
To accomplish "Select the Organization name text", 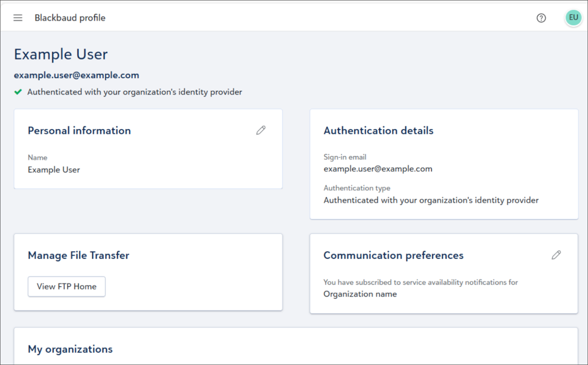I will (x=360, y=294).
